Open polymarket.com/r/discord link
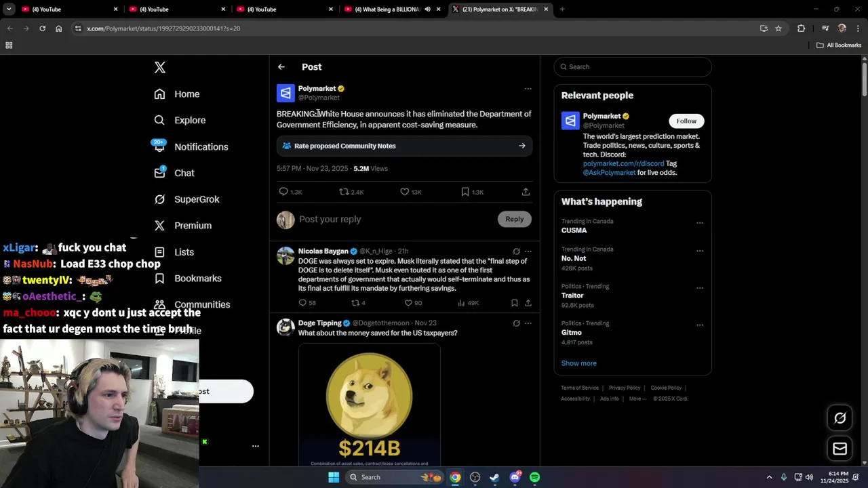This screenshot has width=868, height=488. coord(623,163)
